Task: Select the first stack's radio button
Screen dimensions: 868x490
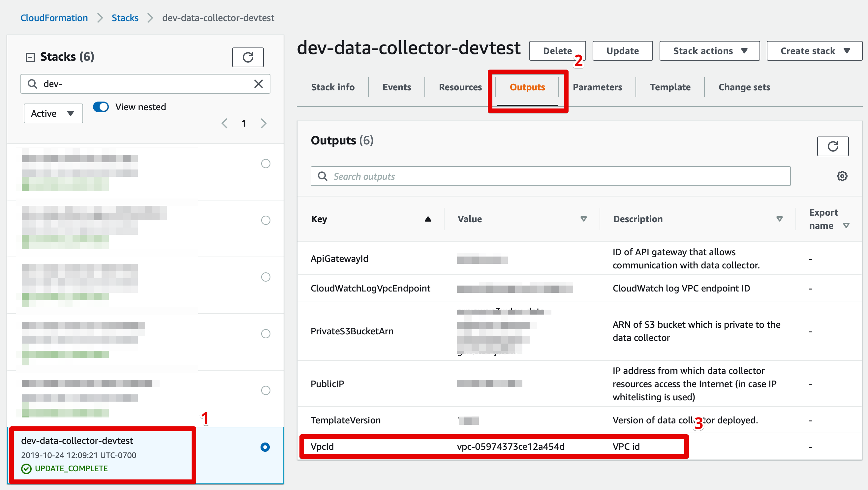Action: coord(265,164)
